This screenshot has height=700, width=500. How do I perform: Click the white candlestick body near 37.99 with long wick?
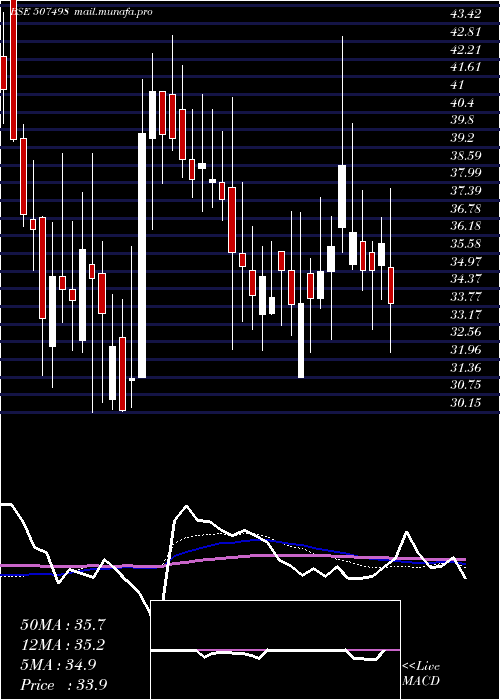(x=342, y=196)
